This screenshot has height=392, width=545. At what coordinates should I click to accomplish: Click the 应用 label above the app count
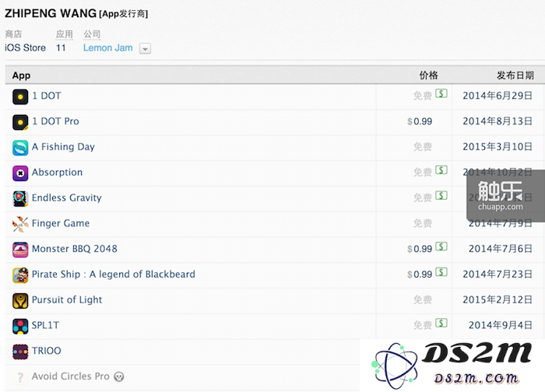(x=65, y=34)
